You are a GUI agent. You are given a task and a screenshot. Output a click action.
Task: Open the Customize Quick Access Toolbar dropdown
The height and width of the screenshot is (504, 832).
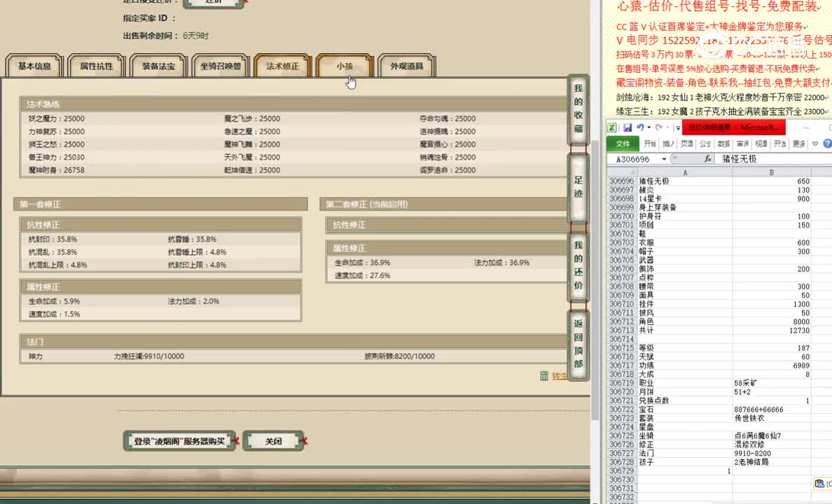point(677,127)
